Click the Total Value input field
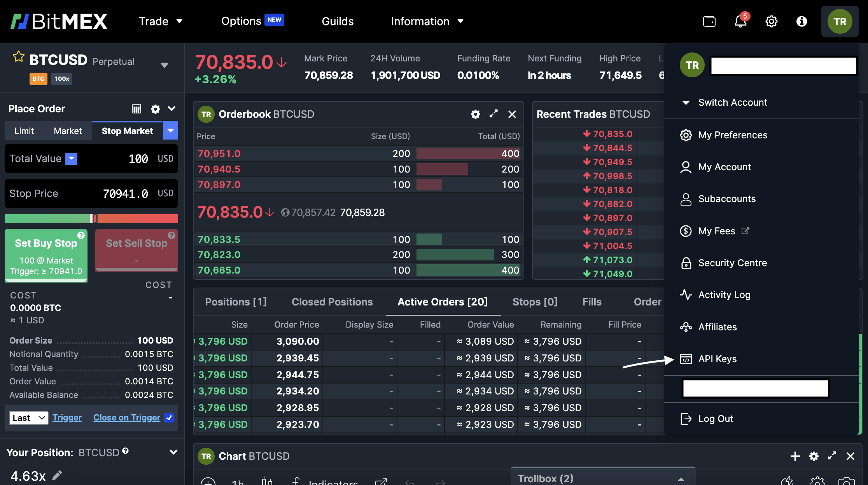868x485 pixels. 91,159
